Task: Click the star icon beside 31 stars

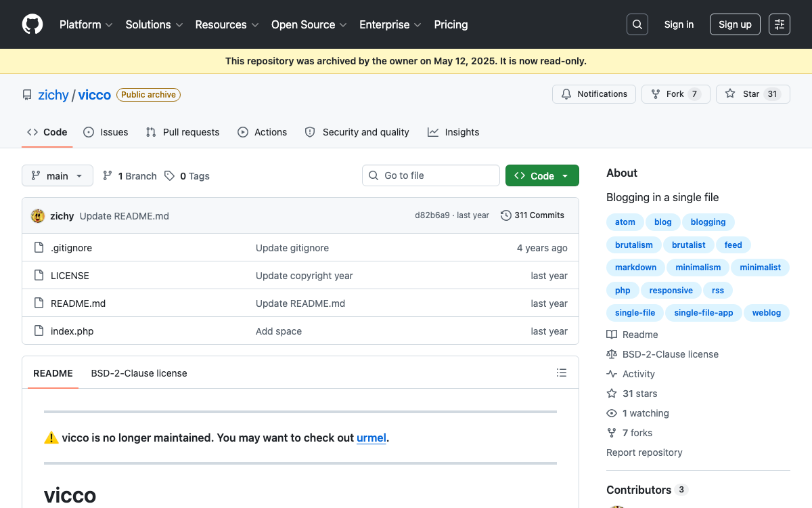Action: pyautogui.click(x=612, y=394)
